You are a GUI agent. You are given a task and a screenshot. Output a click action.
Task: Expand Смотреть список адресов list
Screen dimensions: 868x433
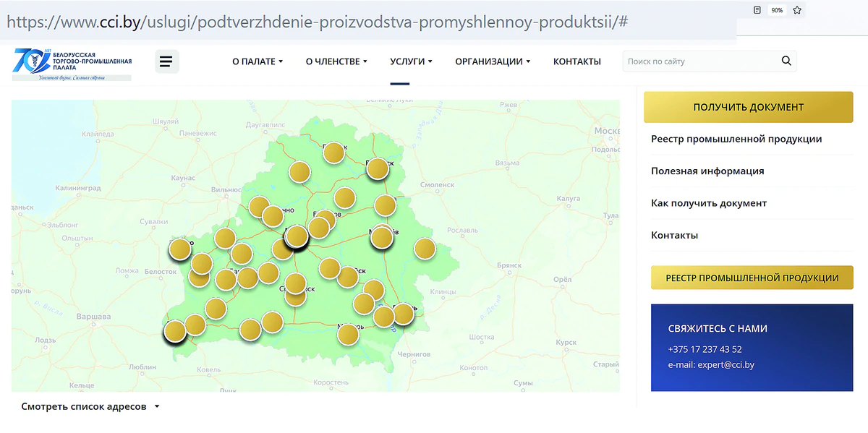click(x=90, y=406)
